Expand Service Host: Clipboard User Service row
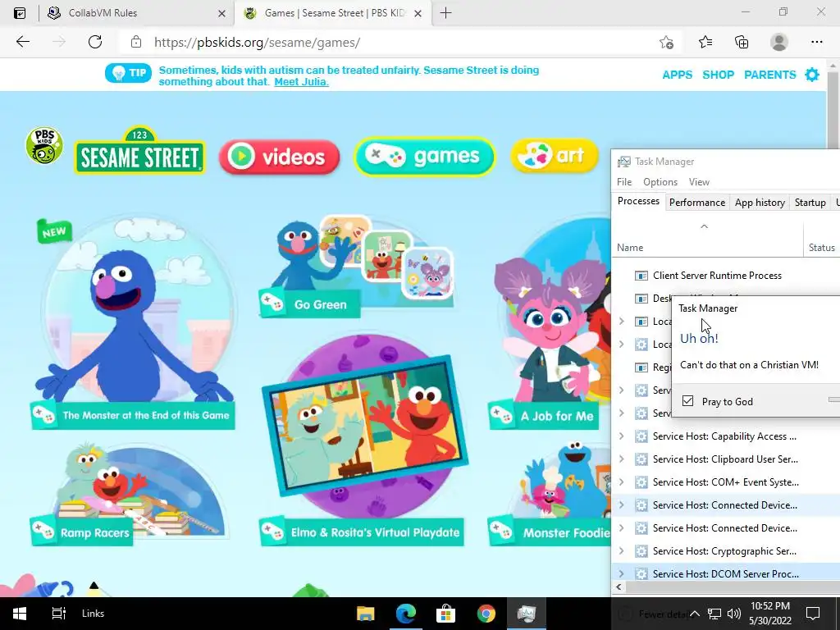The width and height of the screenshot is (840, 630). coord(622,459)
